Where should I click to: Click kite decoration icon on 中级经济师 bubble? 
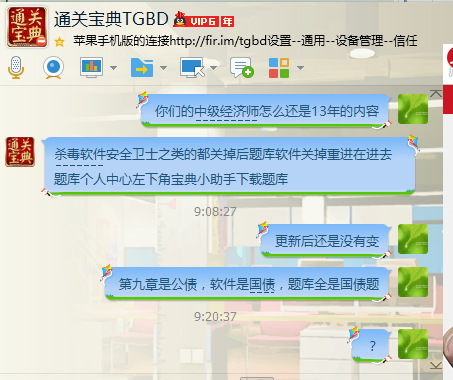142,99
